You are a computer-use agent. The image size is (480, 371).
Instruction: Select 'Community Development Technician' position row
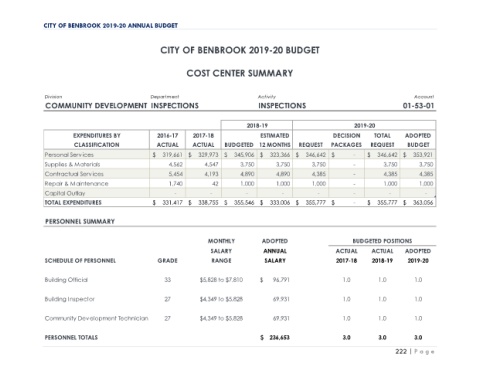97,318
